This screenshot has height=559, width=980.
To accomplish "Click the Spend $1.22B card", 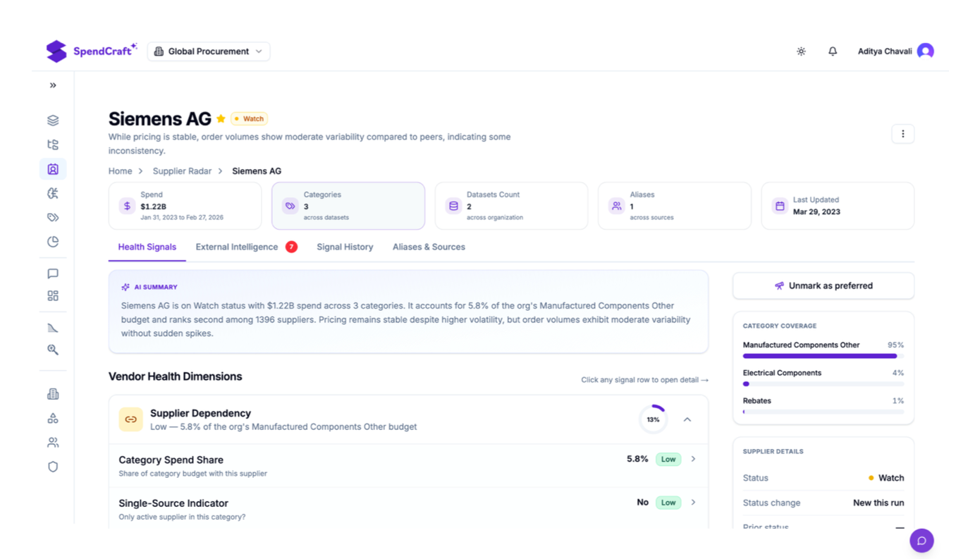I will point(185,206).
